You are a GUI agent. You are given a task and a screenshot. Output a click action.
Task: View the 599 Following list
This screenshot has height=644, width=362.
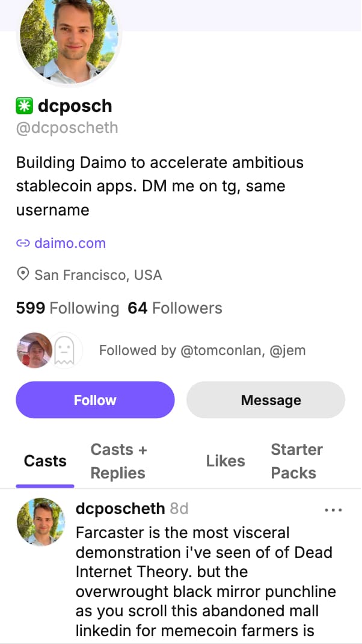pos(67,309)
